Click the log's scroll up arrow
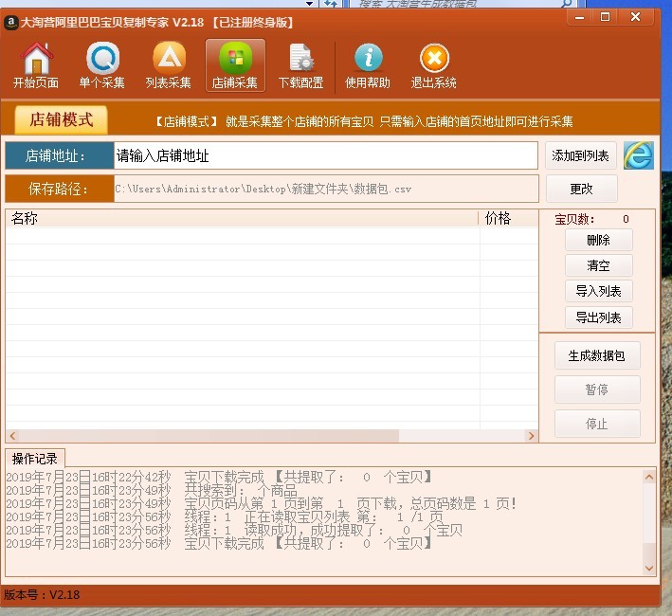This screenshot has height=616, width=672. 649,477
